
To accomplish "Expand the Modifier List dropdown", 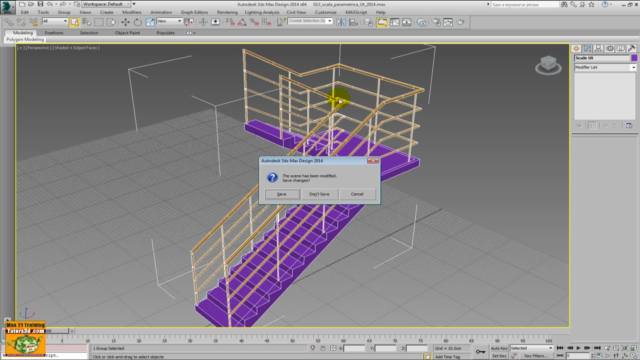I will [x=605, y=67].
